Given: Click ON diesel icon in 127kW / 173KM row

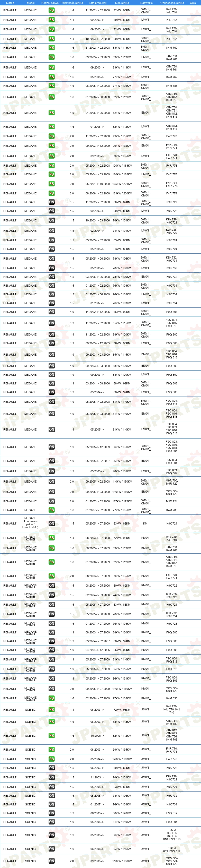Looking at the screenshot, I should [51, 501].
